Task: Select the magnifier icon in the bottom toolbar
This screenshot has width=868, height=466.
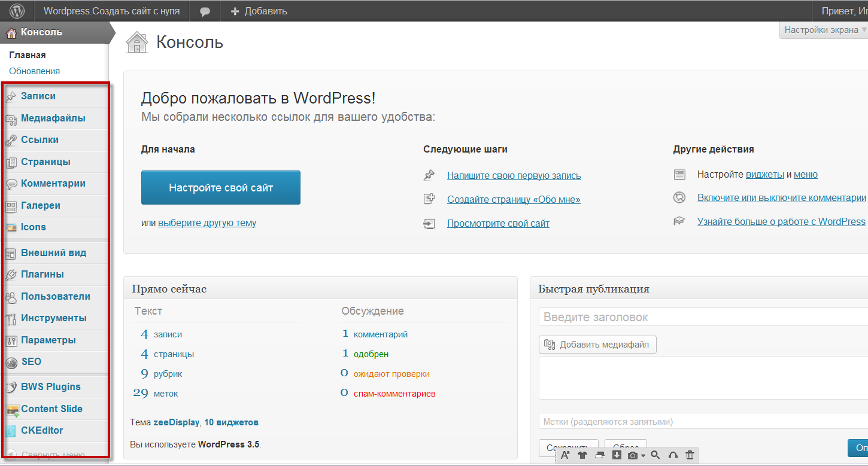Action: [x=655, y=455]
